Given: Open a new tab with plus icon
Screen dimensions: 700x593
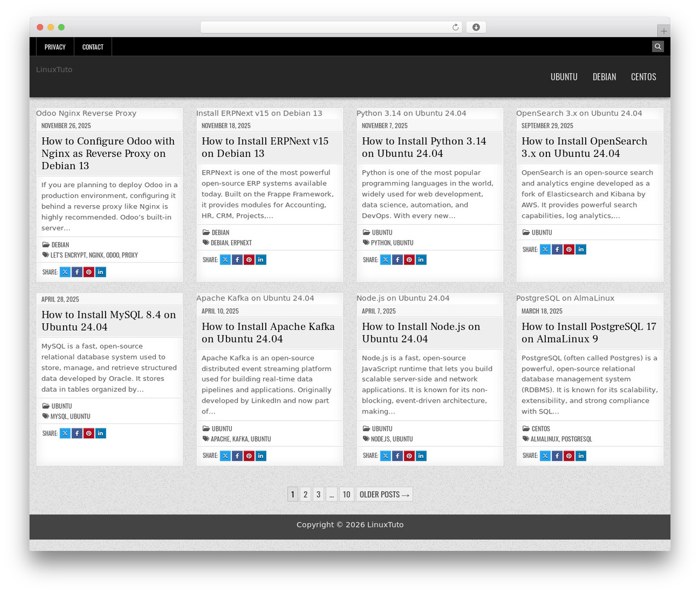Looking at the screenshot, I should tap(663, 31).
